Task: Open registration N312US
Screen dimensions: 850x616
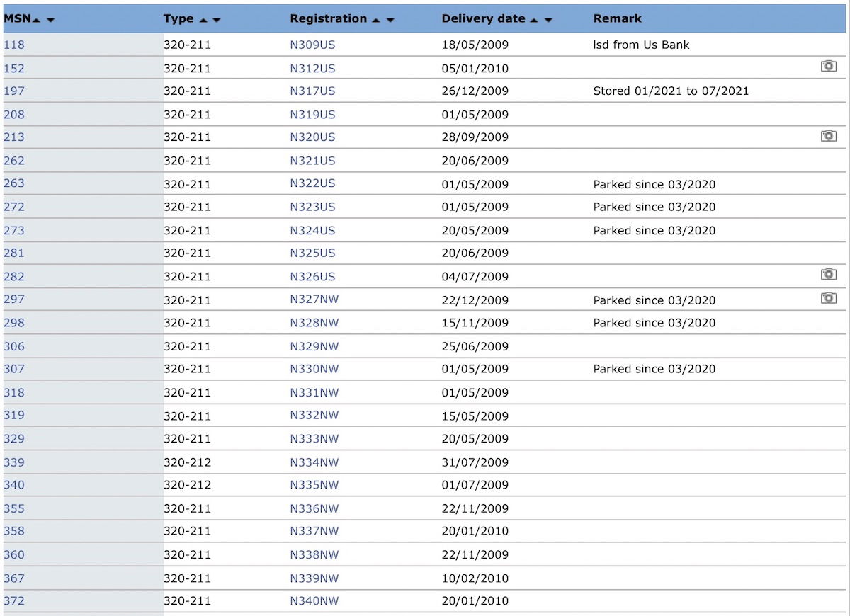Action: [312, 68]
